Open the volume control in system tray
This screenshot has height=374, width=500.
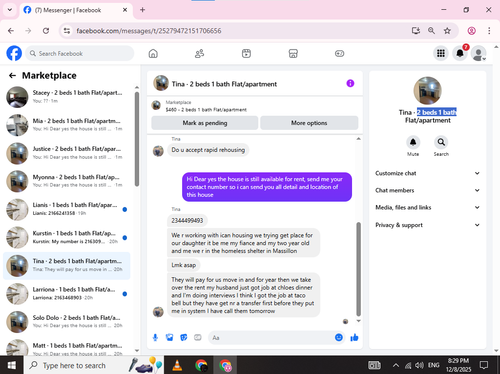419,366
